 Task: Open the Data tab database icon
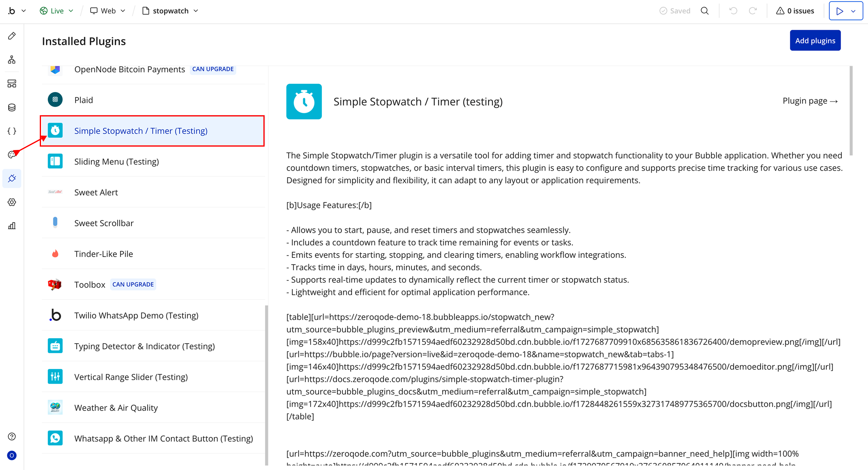(12, 108)
